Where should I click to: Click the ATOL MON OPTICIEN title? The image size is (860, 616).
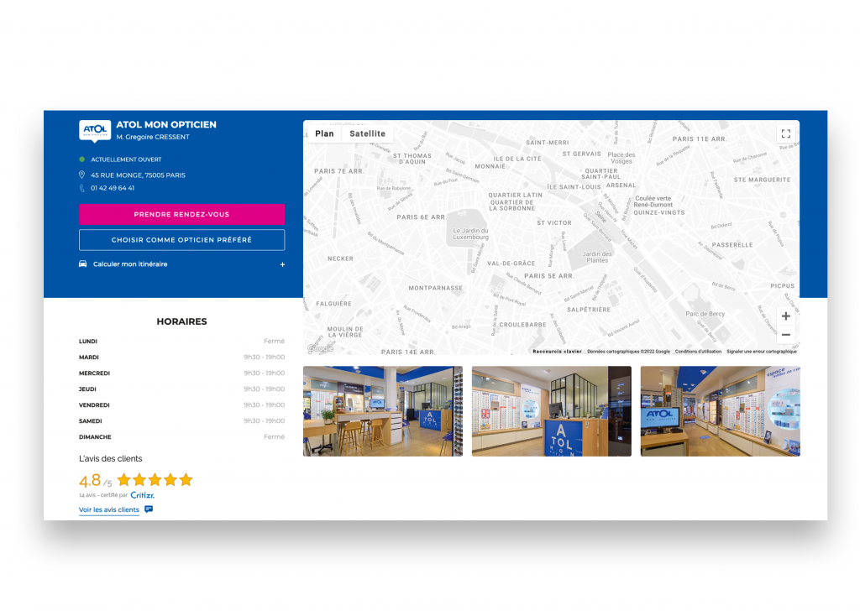[166, 124]
